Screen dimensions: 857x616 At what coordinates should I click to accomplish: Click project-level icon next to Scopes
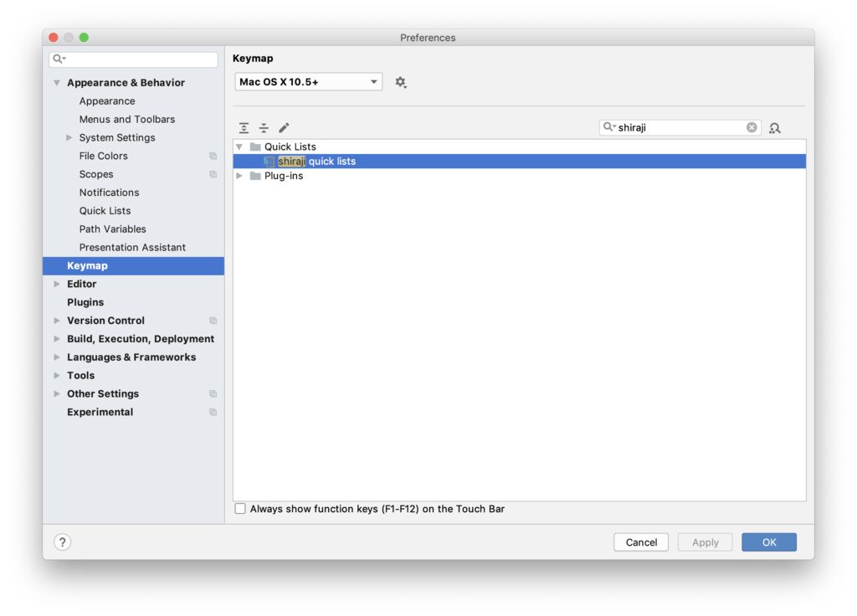pyautogui.click(x=213, y=174)
